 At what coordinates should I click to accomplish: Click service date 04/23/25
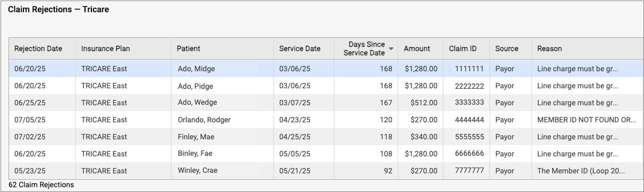point(295,120)
